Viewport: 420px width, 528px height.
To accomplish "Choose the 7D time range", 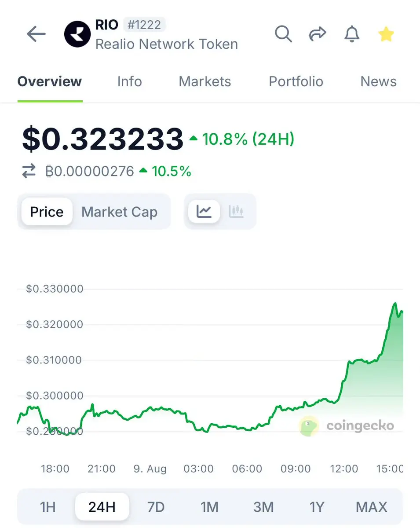I will 156,507.
